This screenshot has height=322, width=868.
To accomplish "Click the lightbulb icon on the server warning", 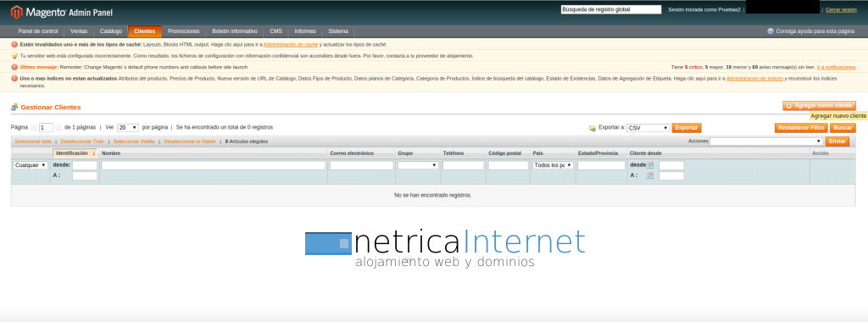I will [14, 56].
